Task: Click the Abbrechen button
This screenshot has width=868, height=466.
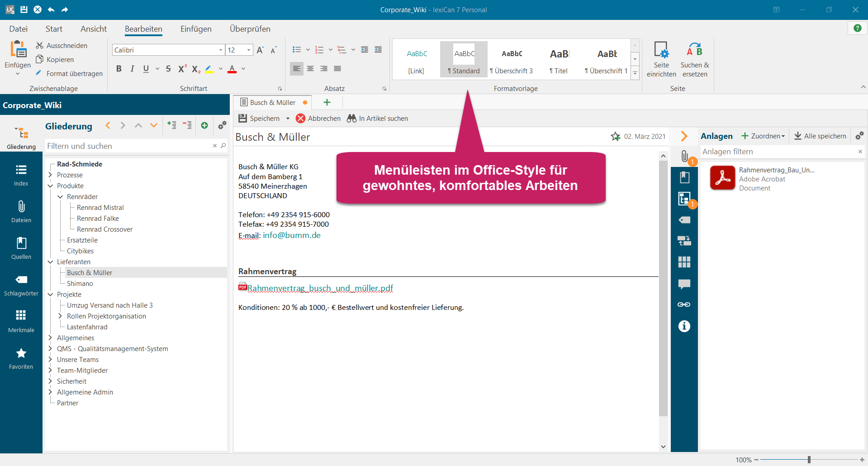Action: click(x=318, y=119)
